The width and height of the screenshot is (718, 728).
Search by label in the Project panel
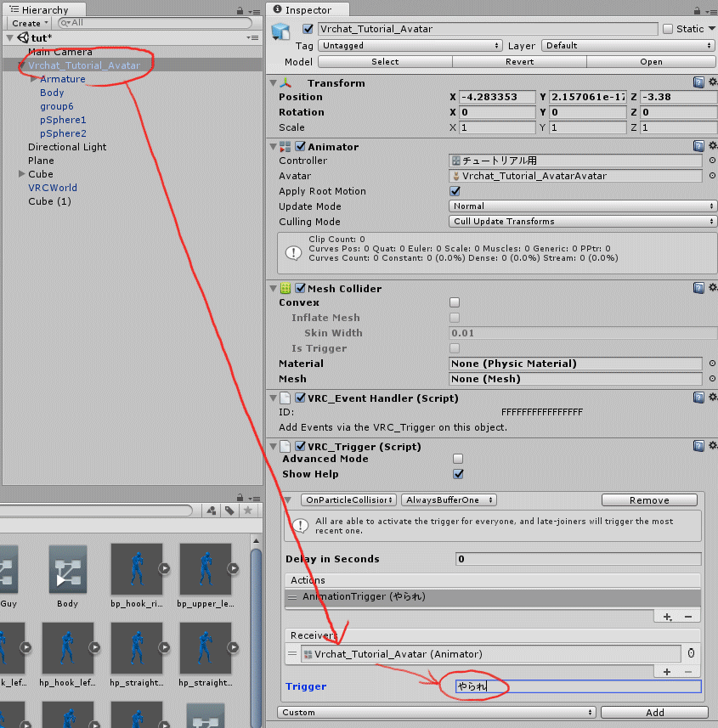[x=229, y=511]
